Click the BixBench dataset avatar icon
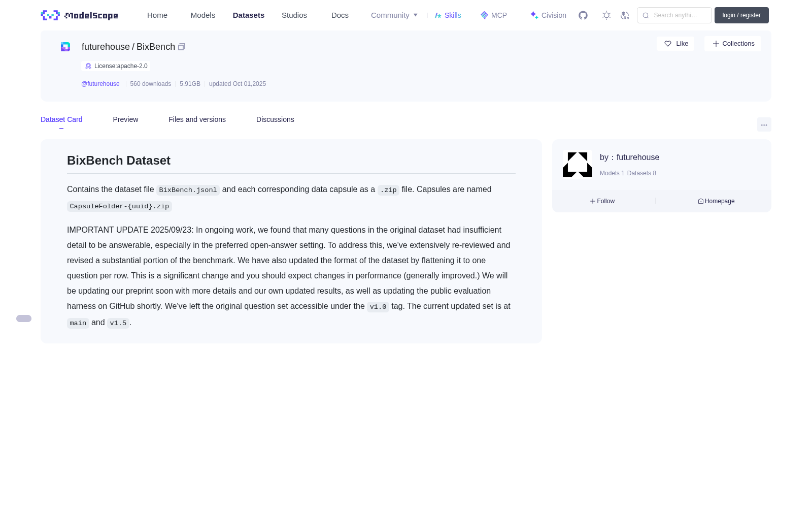Image resolution: width=812 pixels, height=508 pixels. click(x=65, y=47)
